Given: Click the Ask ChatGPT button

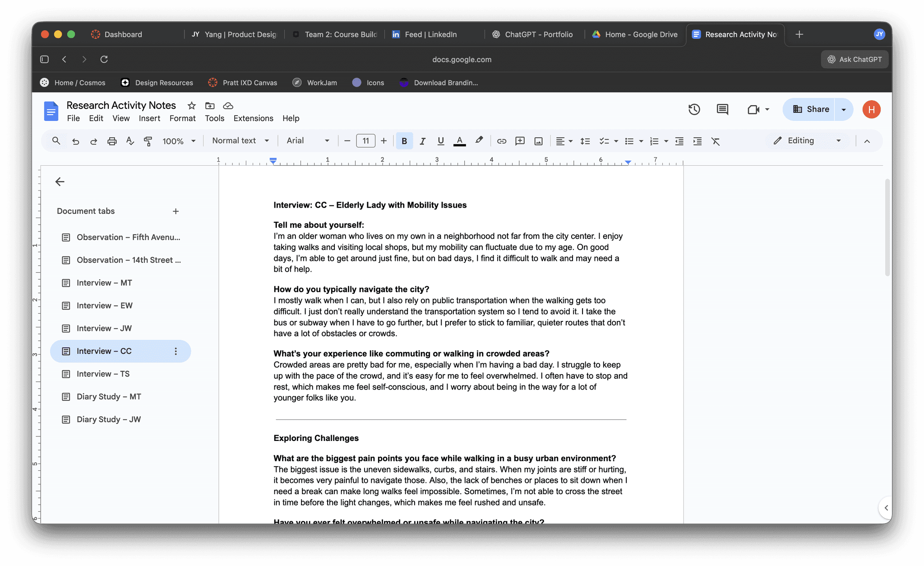Looking at the screenshot, I should pyautogui.click(x=855, y=59).
